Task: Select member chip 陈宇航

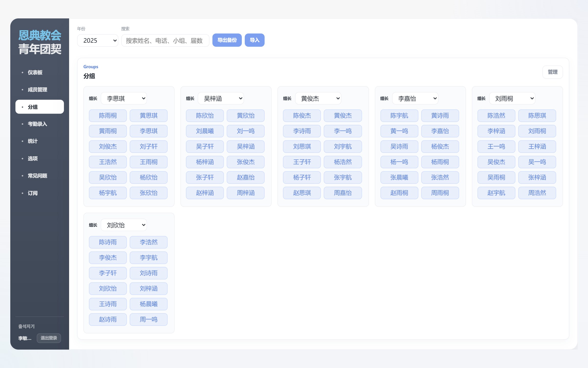Action: (399, 116)
